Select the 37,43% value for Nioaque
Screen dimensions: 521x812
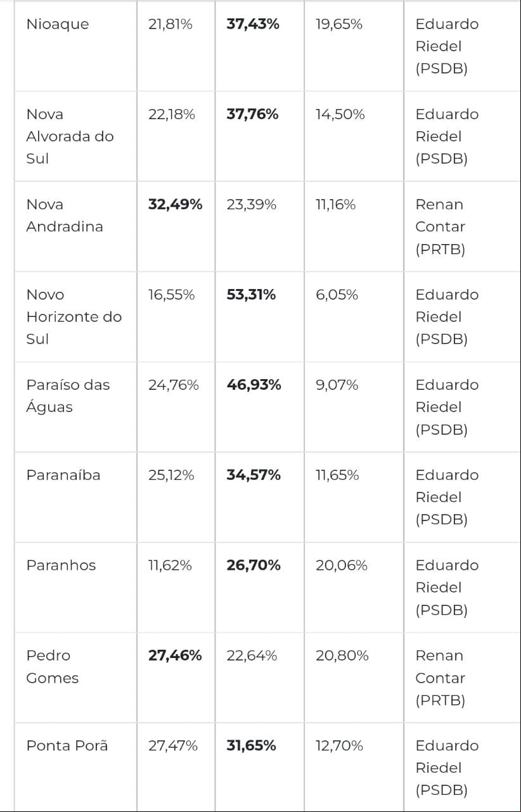pyautogui.click(x=253, y=24)
